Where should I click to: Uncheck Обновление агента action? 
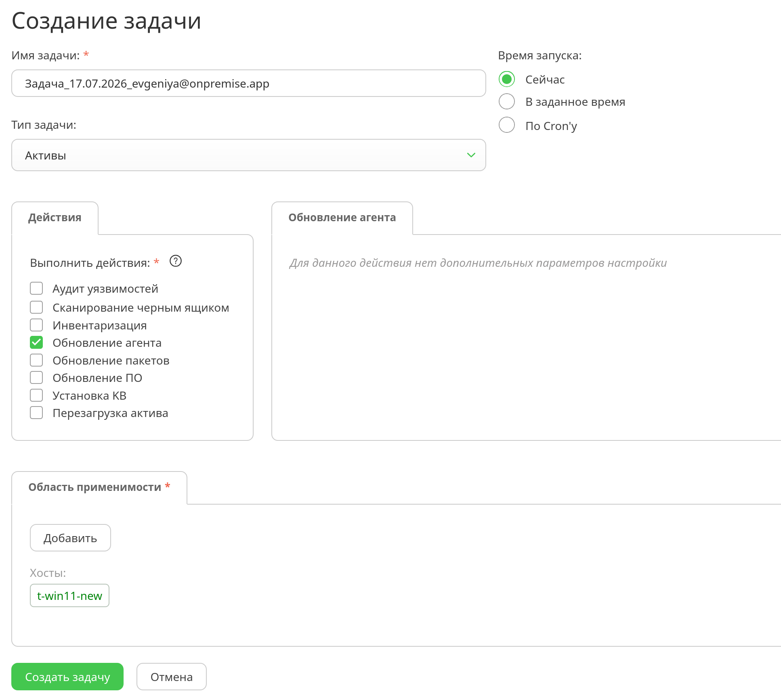pos(36,342)
